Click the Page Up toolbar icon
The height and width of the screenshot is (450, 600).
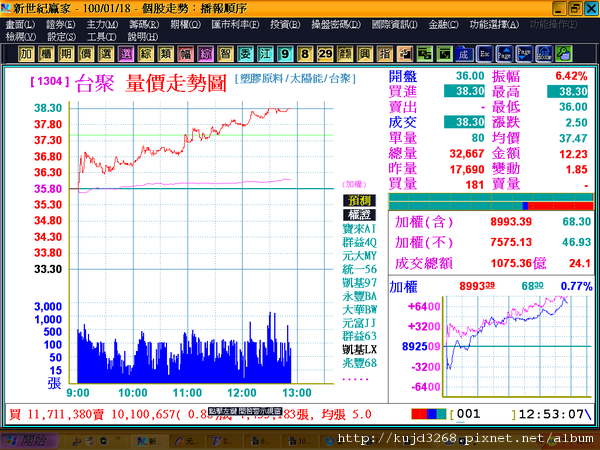tap(504, 54)
